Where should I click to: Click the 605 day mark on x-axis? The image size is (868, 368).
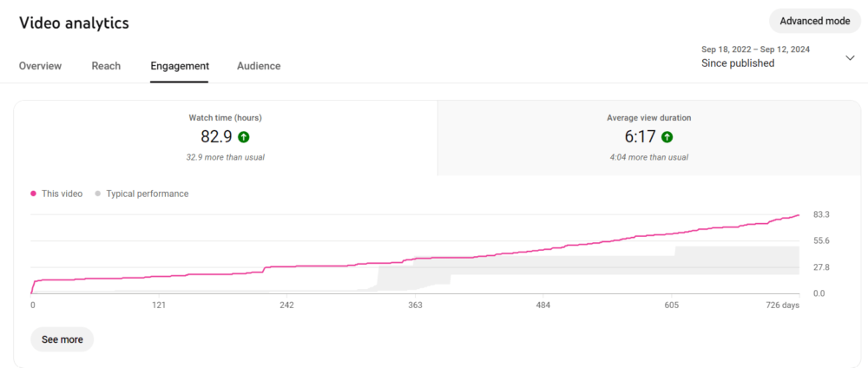coord(671,306)
